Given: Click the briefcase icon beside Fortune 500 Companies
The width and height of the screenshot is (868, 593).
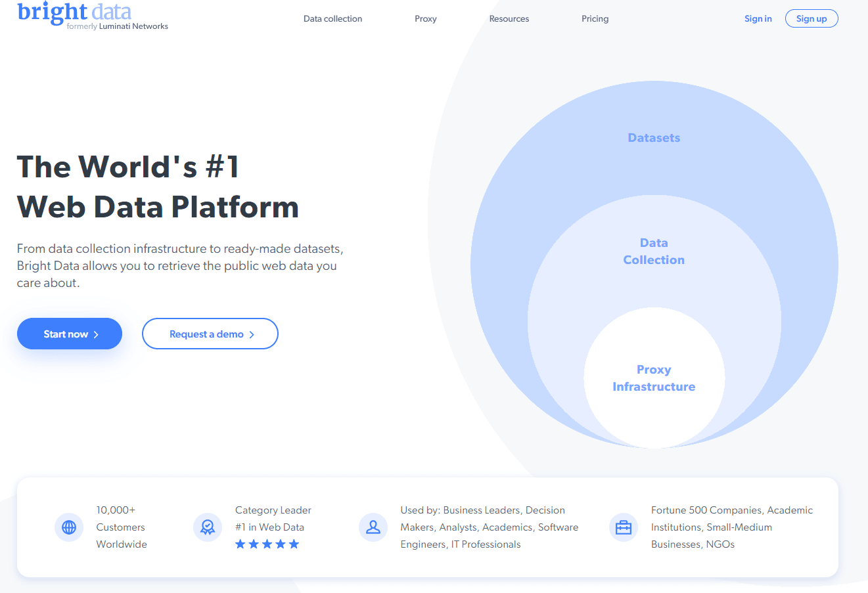Looking at the screenshot, I should click(x=624, y=527).
